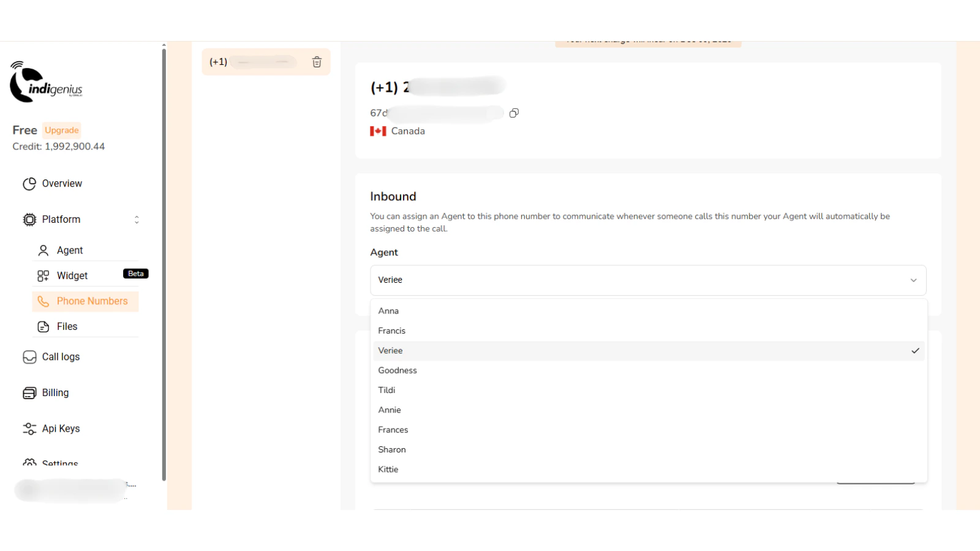Open the partially visible Settings item
This screenshot has width=980, height=551.
[x=60, y=462]
